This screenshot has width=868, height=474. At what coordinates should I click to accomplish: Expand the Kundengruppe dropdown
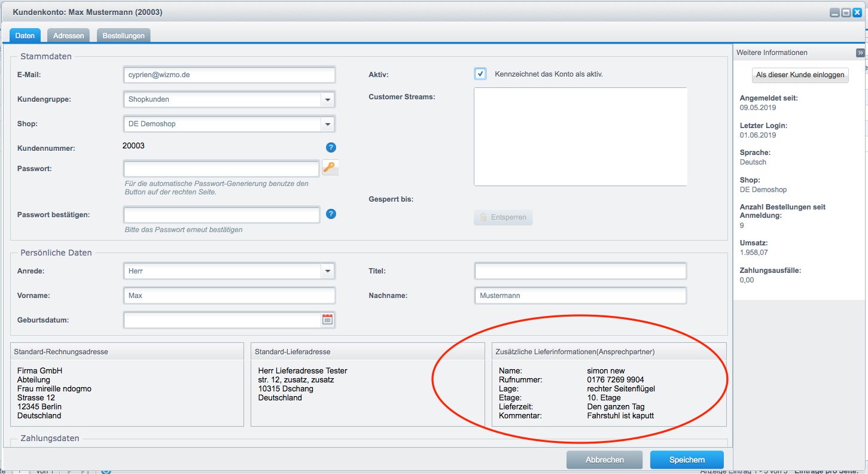[x=328, y=99]
